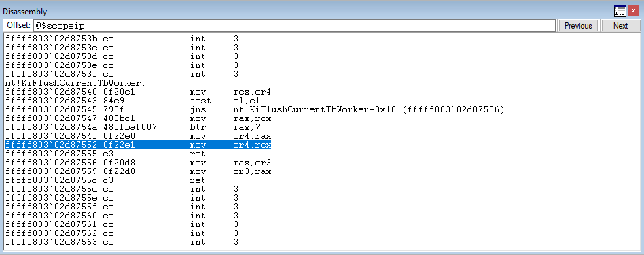The height and width of the screenshot is (255, 644).
Task: Select the btr rax,7 instruction line
Action: tap(132, 127)
